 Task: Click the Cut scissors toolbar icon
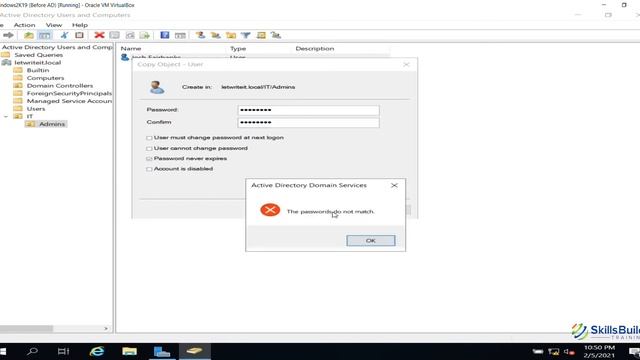tap(64, 36)
